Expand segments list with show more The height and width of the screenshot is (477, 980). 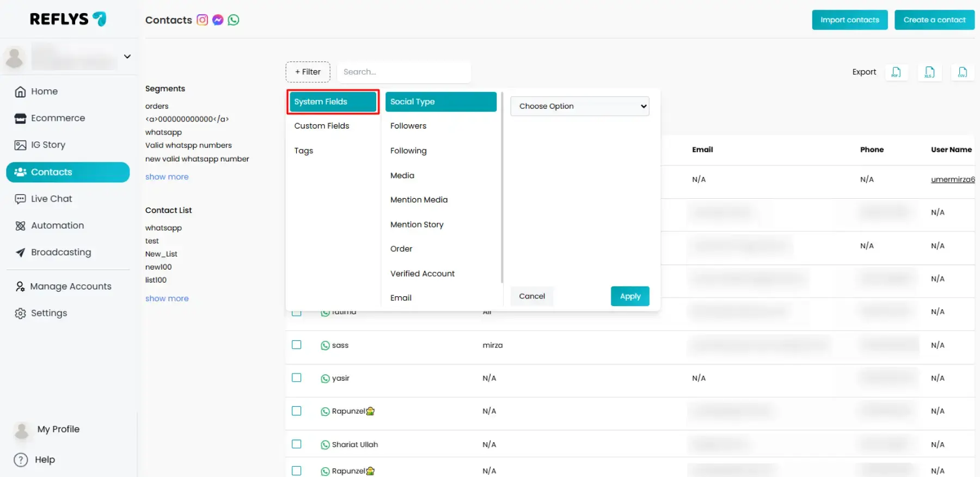(x=167, y=177)
